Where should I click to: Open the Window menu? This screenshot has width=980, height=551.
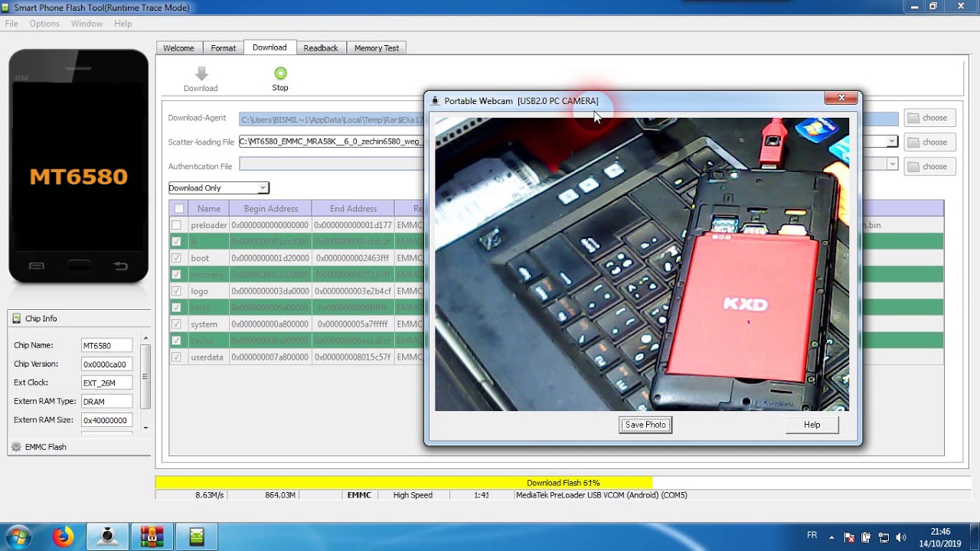pos(87,24)
